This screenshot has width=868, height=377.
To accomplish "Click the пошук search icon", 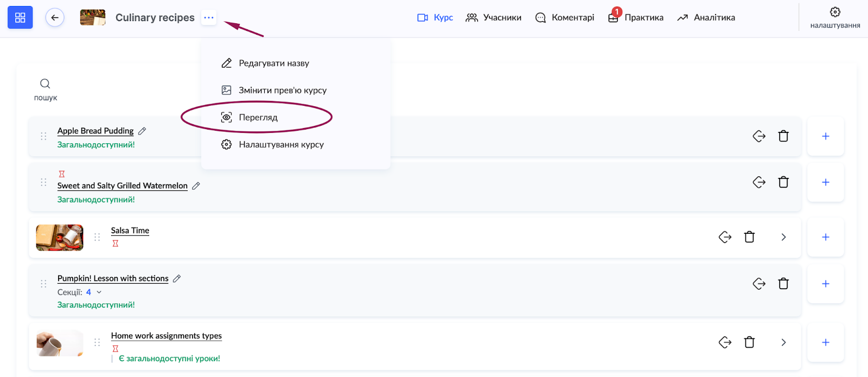I will pos(45,84).
